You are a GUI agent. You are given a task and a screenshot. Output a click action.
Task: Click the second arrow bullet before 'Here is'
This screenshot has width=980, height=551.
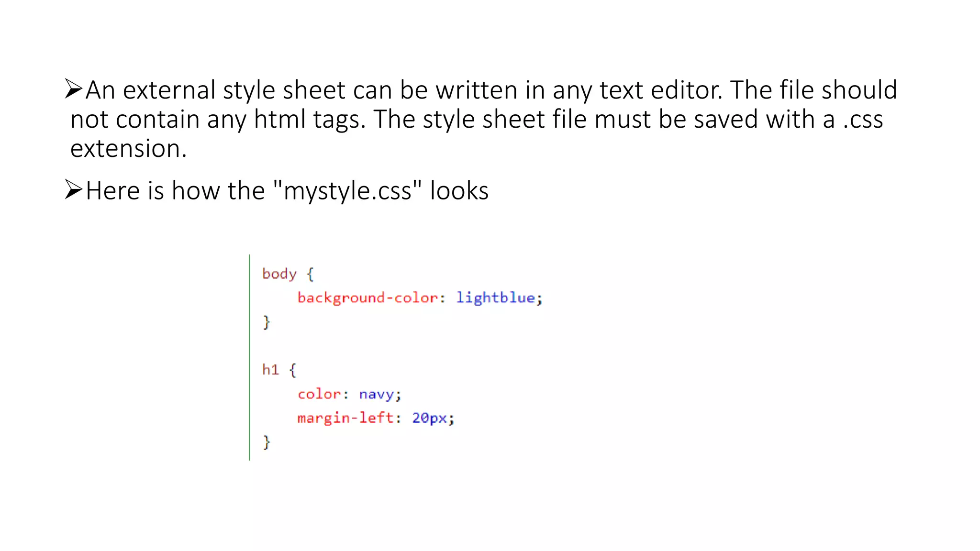(x=74, y=190)
